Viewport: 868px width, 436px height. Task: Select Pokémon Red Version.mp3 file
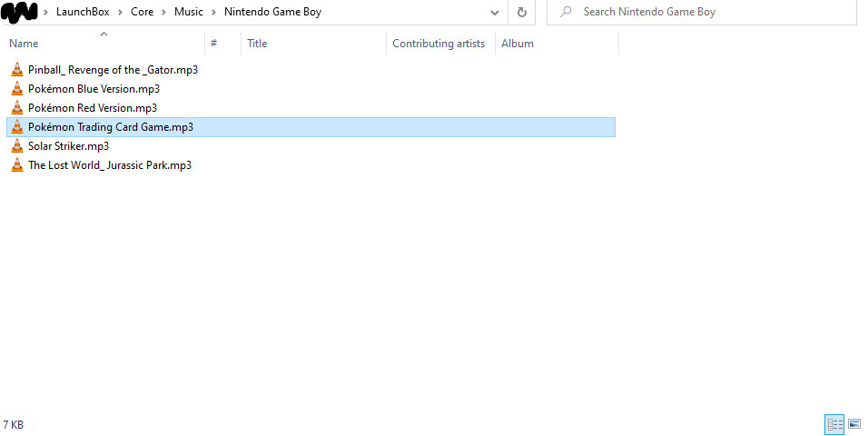point(93,108)
